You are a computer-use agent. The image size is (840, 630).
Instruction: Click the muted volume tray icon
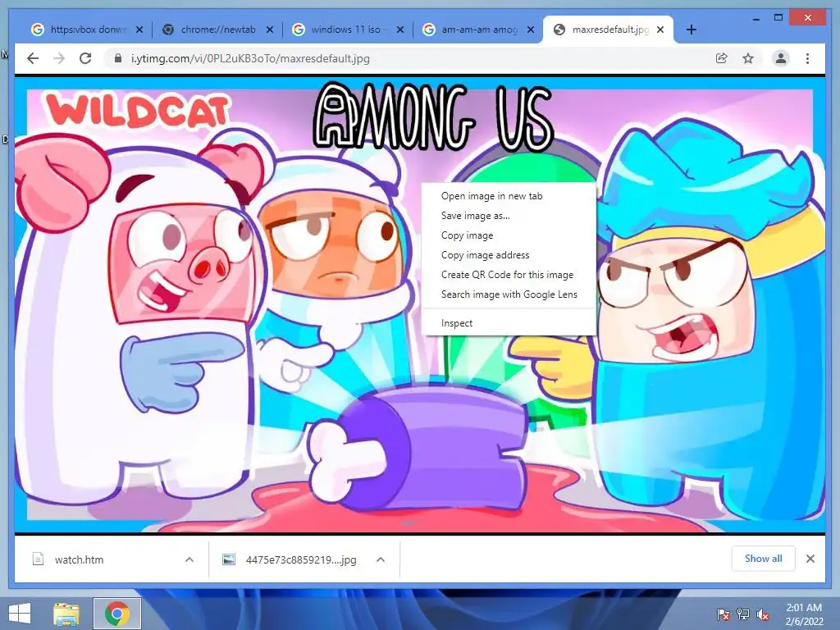point(764,614)
